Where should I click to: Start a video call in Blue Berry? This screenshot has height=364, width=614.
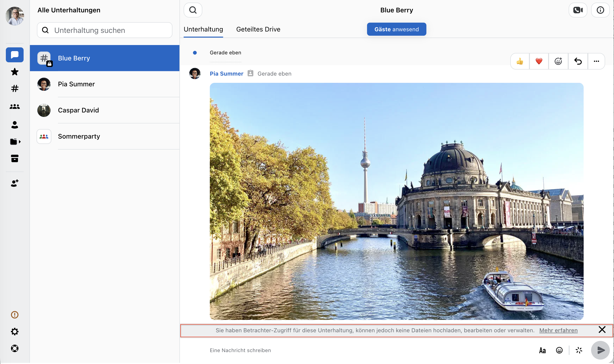coord(578,10)
